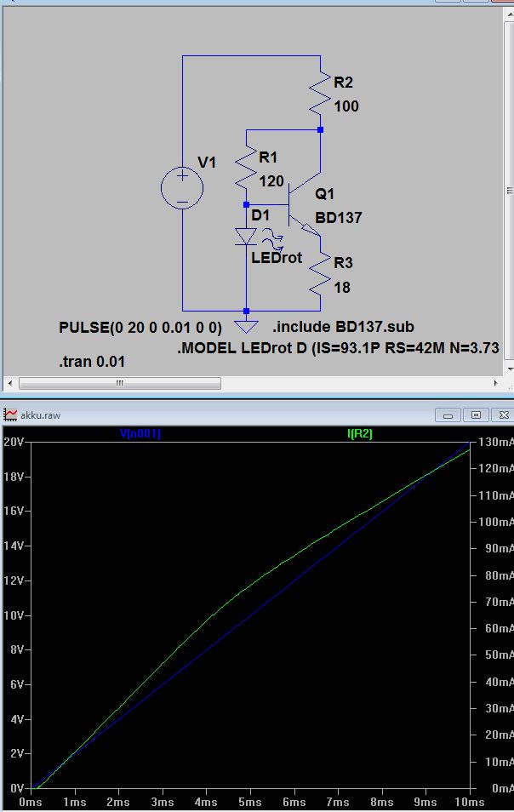Click the schematic scroll left arrow

tap(10, 383)
